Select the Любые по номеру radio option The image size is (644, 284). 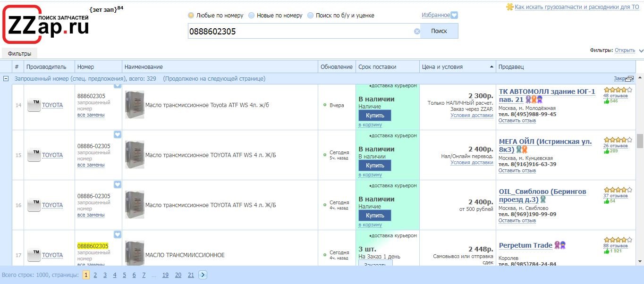tap(191, 16)
